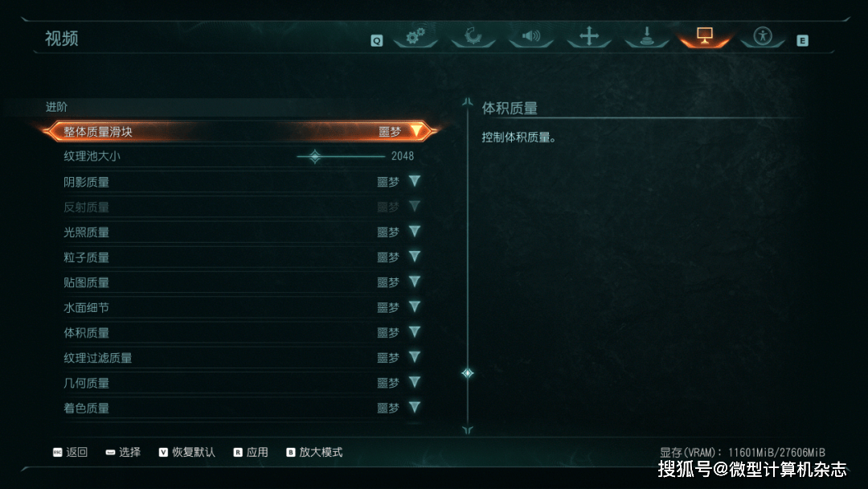Expand the 着色质量 dropdown arrow
The width and height of the screenshot is (868, 489).
(415, 407)
